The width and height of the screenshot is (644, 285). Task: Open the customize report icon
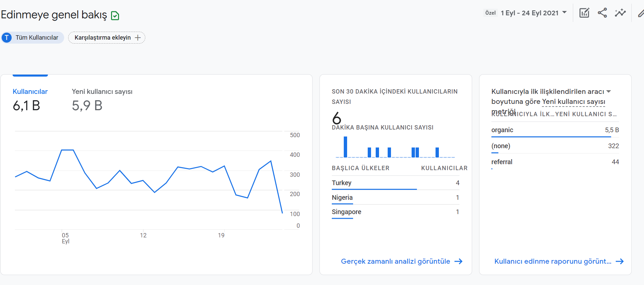click(584, 13)
